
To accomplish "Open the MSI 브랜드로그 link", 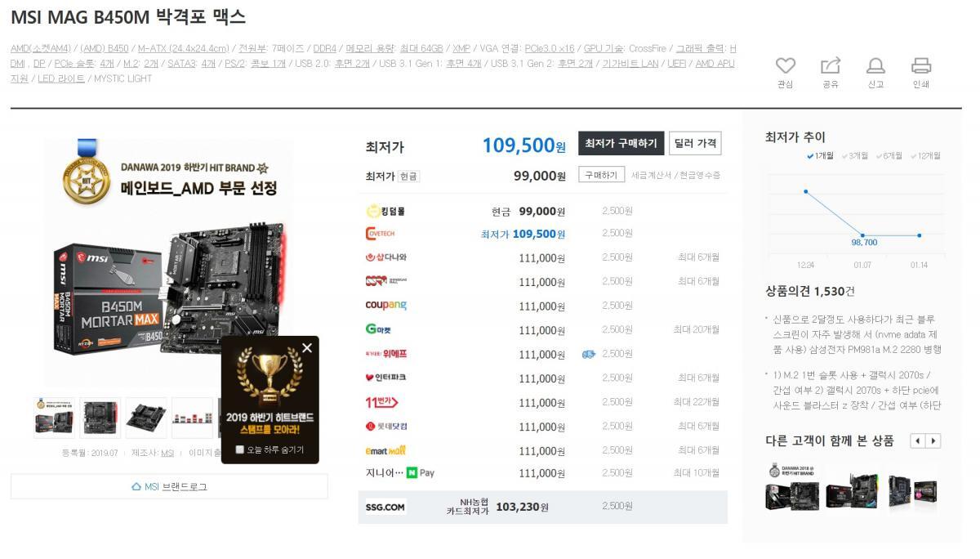I will [x=169, y=486].
